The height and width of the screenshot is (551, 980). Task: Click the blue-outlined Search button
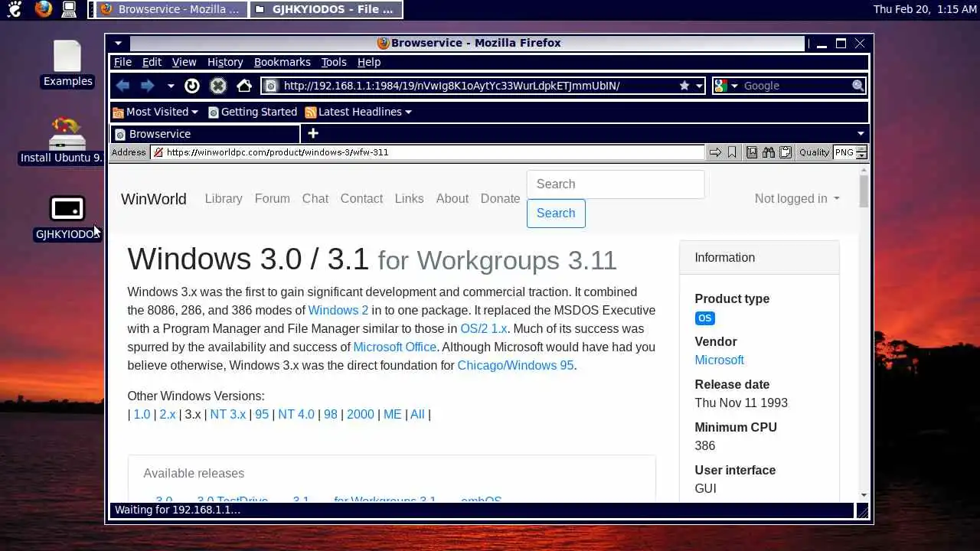pos(556,214)
